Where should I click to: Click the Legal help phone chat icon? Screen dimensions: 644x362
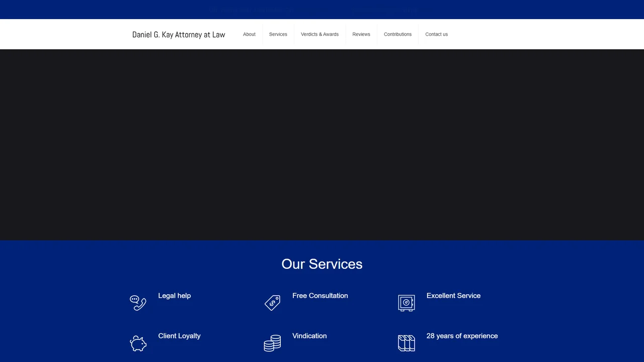click(x=138, y=303)
